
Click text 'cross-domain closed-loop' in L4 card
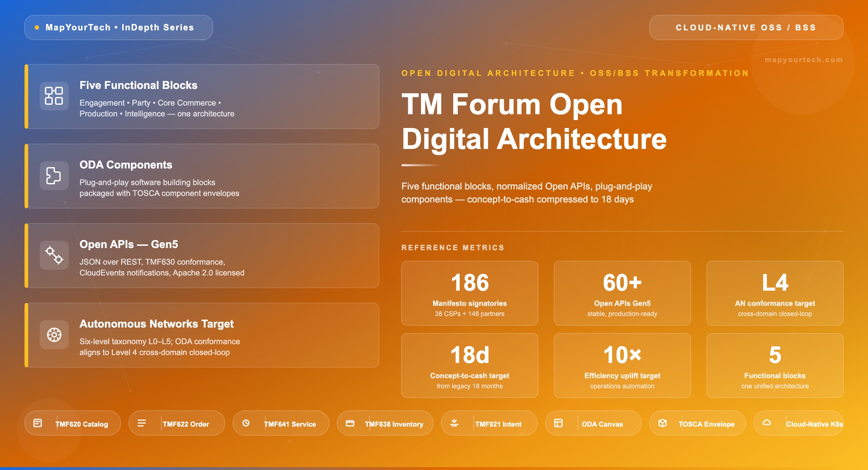[775, 314]
